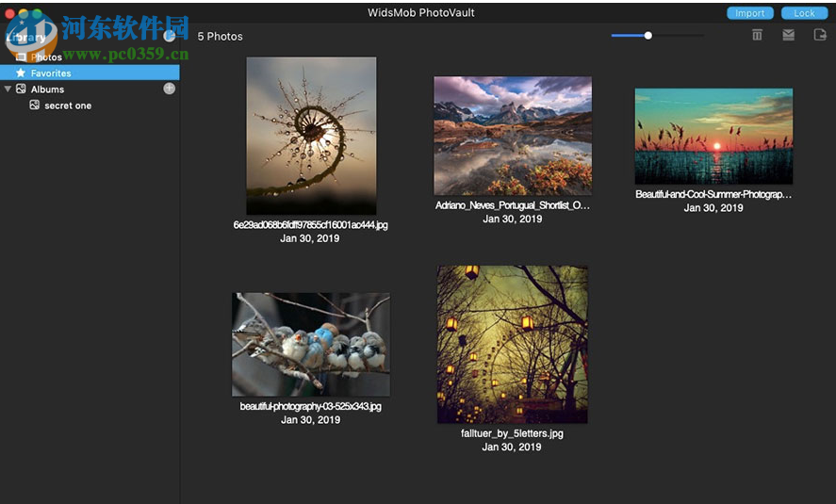The image size is (836, 504).
Task: Lock the photo vault
Action: coord(804,13)
